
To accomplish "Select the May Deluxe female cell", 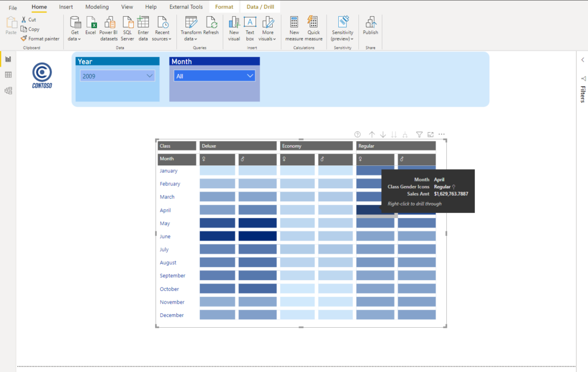I will coord(217,223).
